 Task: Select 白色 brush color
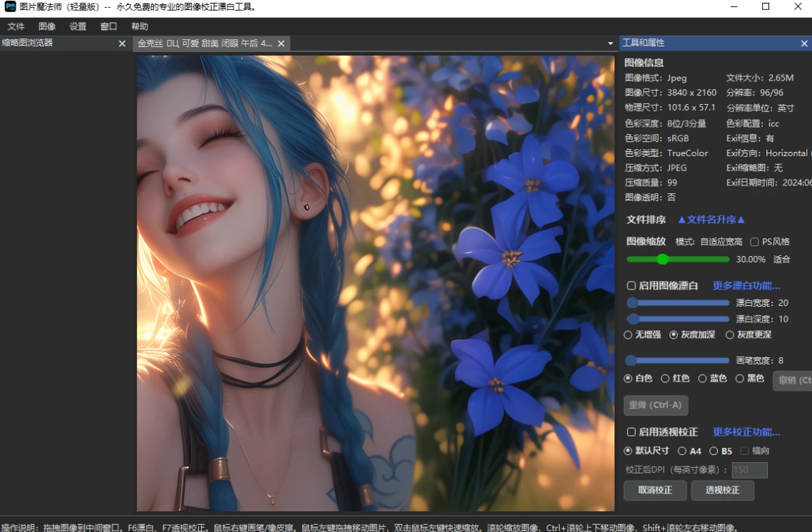[x=628, y=379]
